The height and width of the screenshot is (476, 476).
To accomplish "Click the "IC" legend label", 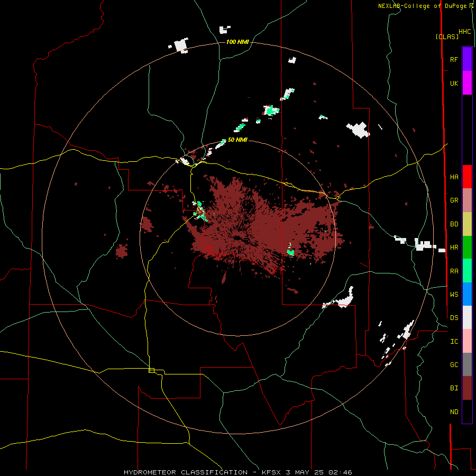I will pyautogui.click(x=454, y=342).
